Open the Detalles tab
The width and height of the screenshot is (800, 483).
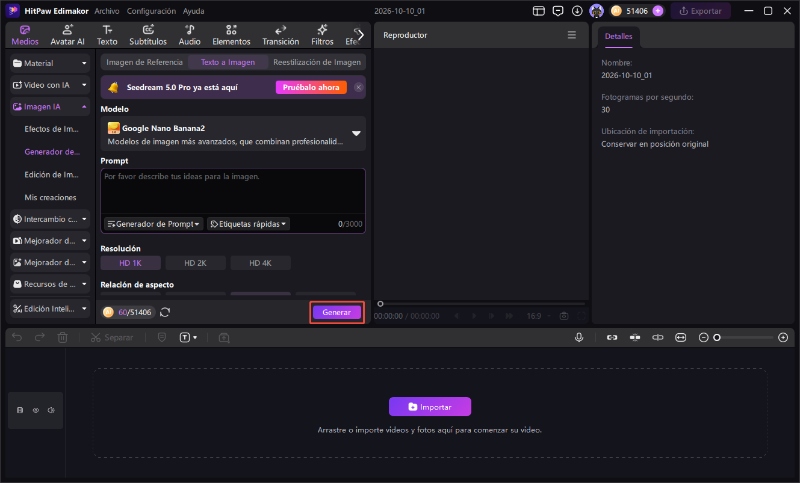tap(618, 36)
